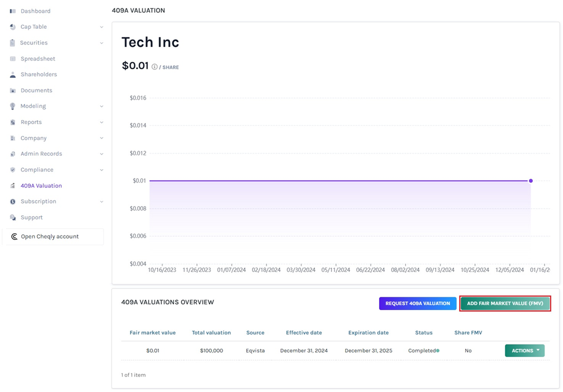Open Cap Table via its pie chart icon
The height and width of the screenshot is (392, 563).
[x=12, y=27]
